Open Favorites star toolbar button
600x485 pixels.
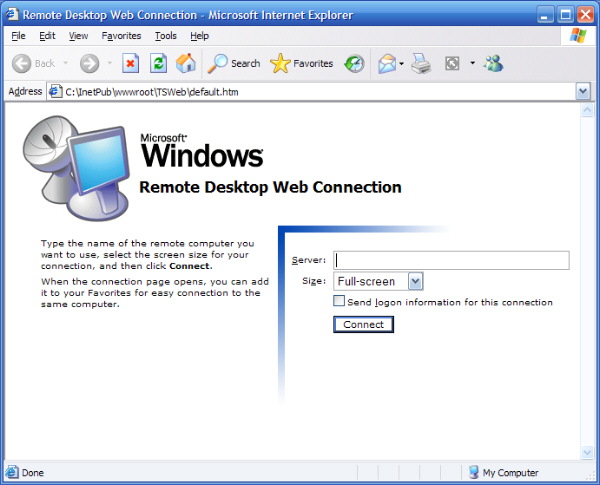(x=302, y=63)
